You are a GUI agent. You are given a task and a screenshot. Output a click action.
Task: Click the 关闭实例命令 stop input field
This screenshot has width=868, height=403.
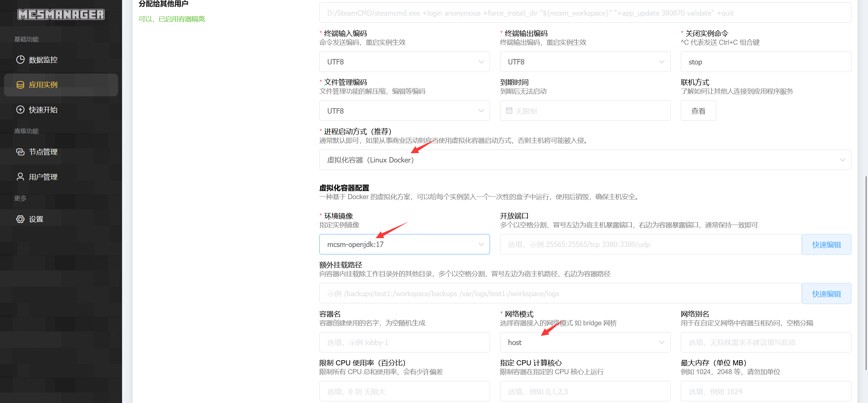(x=766, y=62)
